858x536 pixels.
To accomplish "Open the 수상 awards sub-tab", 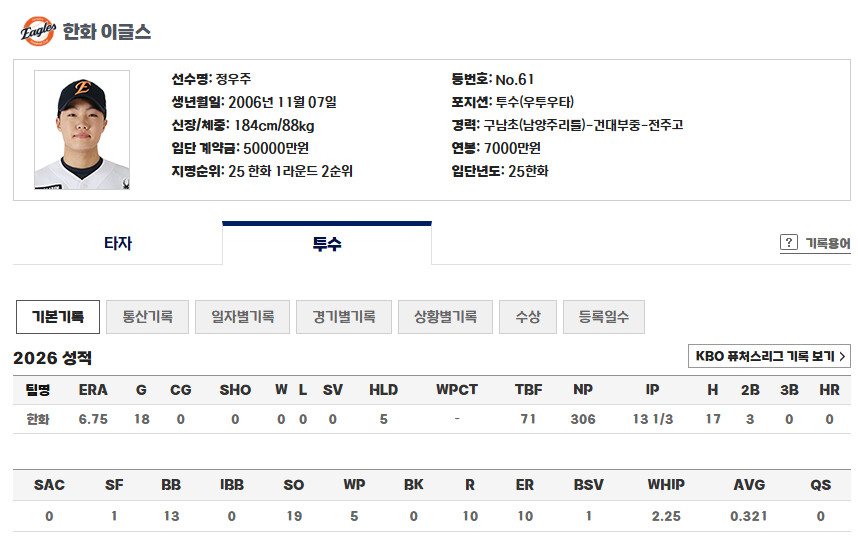I will (527, 317).
